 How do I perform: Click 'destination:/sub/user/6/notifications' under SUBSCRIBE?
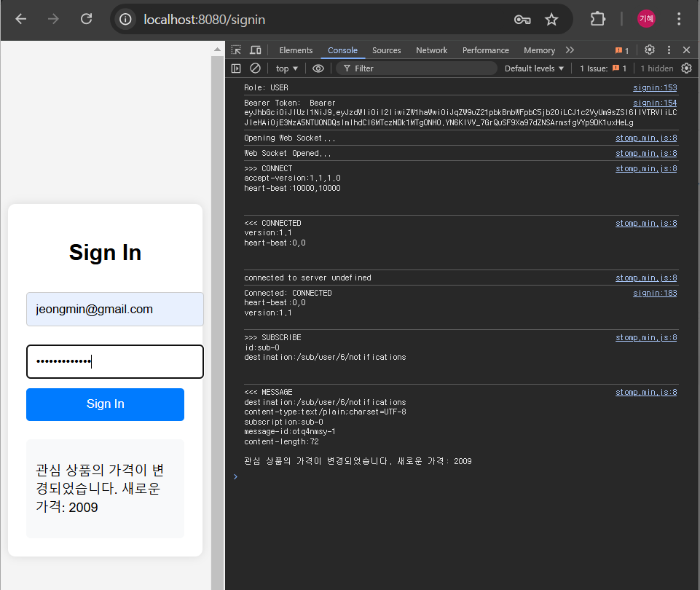325,357
